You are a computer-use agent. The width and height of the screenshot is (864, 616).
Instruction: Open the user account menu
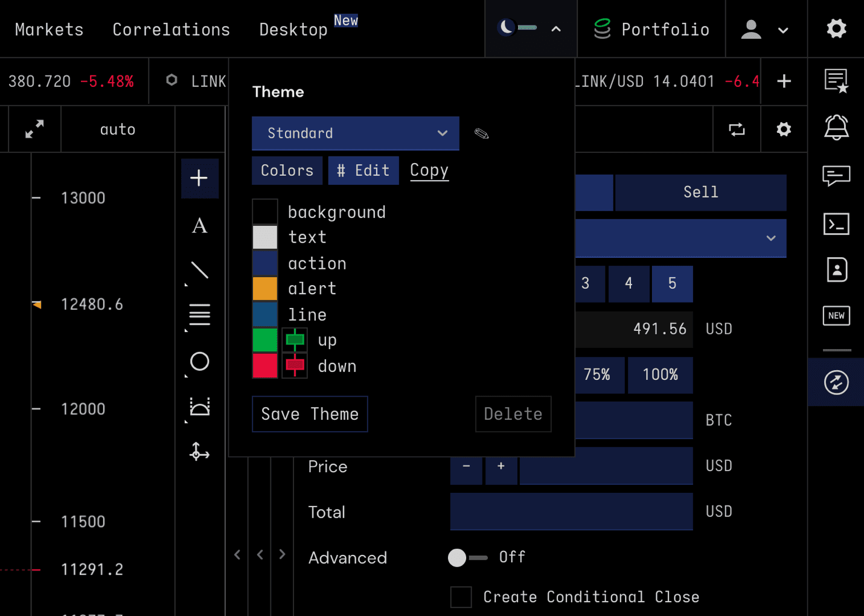(765, 29)
